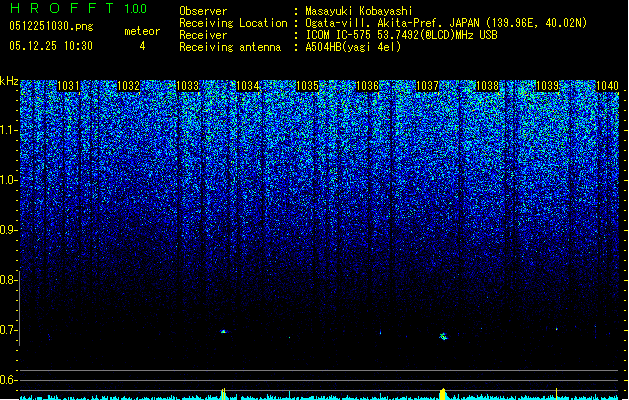Click the 1037 time marker
Viewport: 629px width, 400px height.
tap(428, 86)
